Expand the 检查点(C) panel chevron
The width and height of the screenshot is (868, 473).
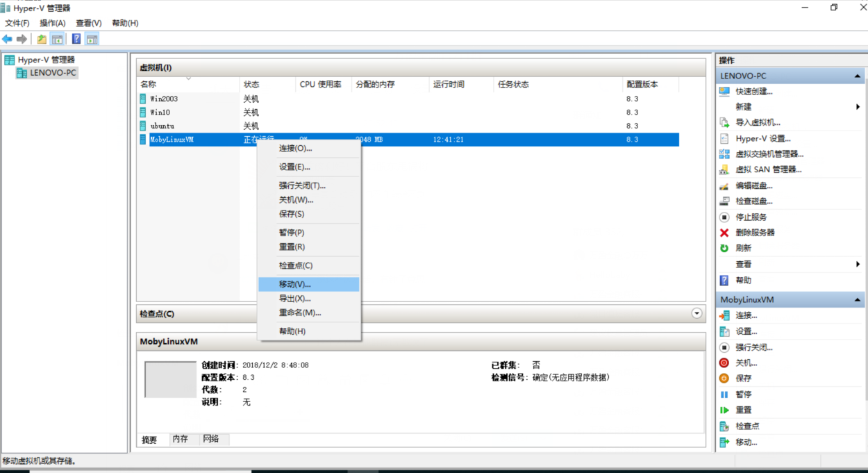697,313
